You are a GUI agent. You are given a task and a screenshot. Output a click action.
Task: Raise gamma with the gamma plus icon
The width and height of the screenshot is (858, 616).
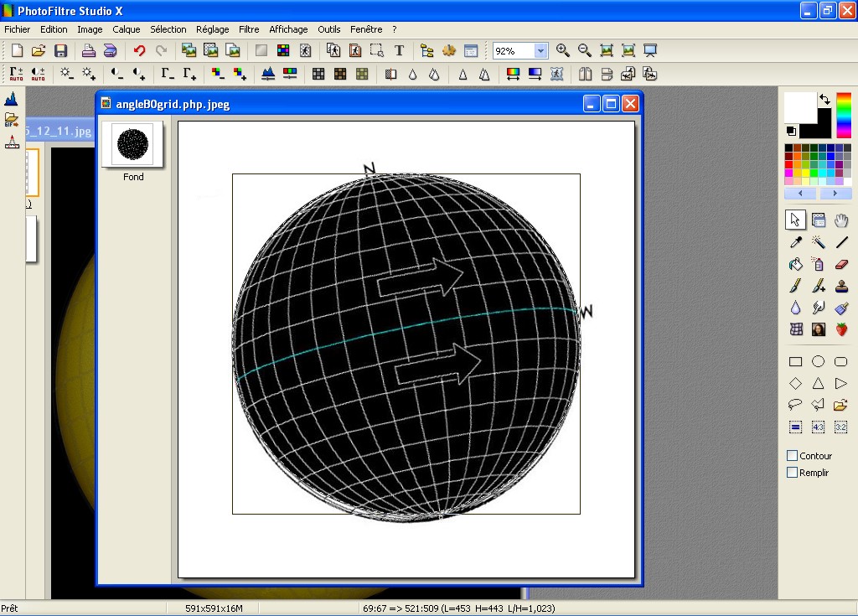(x=189, y=74)
